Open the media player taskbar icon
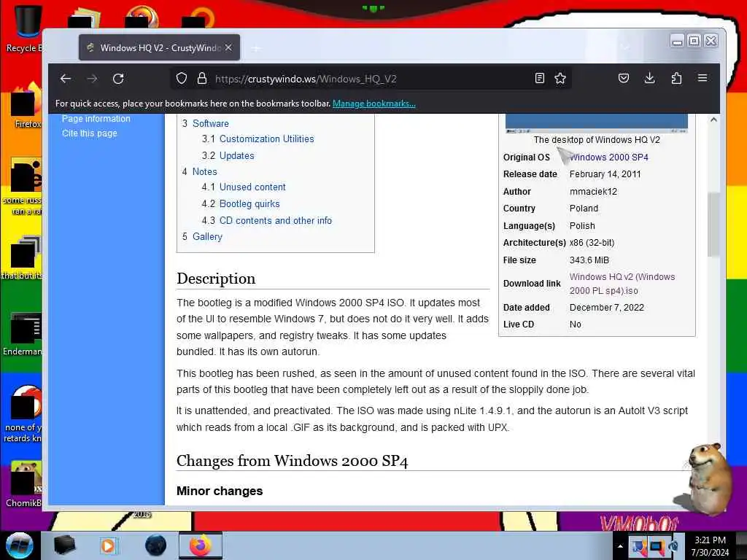This screenshot has height=560, width=747. [108, 545]
